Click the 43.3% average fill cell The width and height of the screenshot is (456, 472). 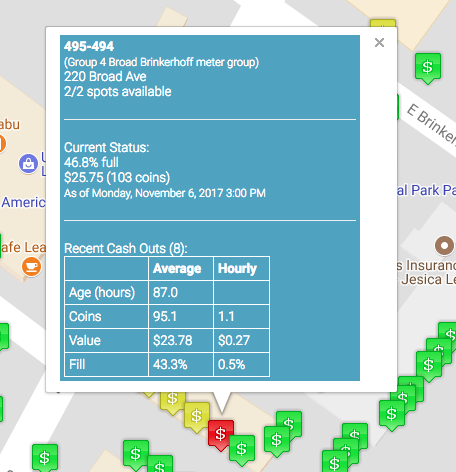[181, 364]
